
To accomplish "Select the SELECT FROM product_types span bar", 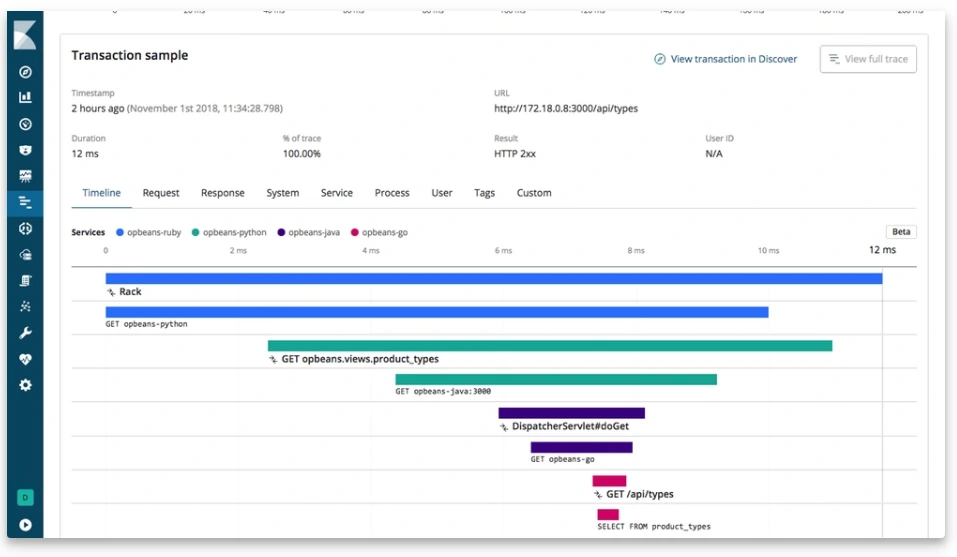I will pyautogui.click(x=608, y=515).
